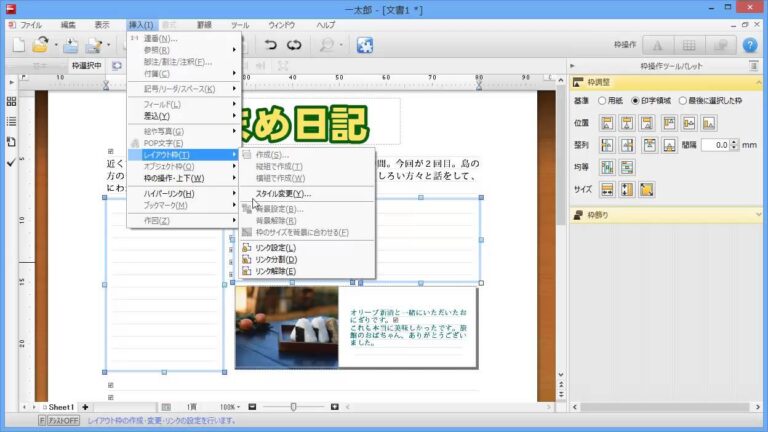This screenshot has width=768, height=432.
Task: Click the 間隔 spacing value field
Action: 715,145
